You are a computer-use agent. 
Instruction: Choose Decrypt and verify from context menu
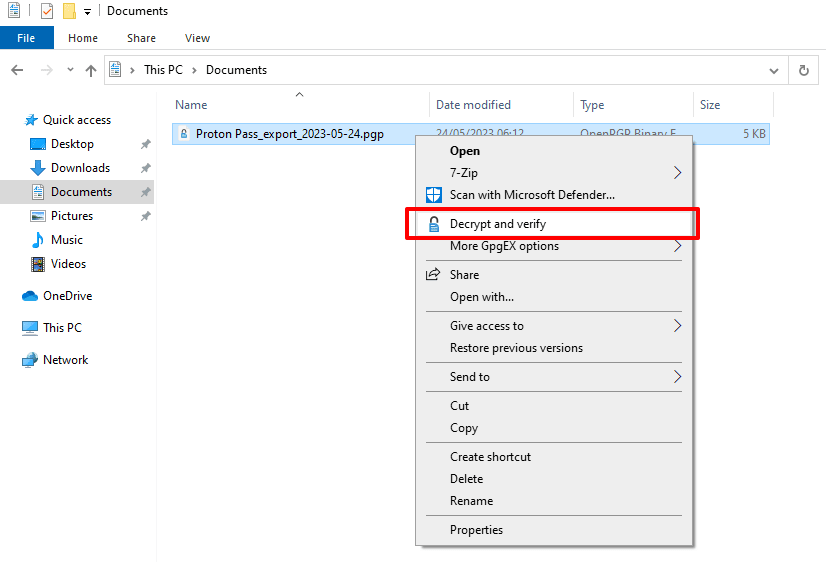coord(498,224)
